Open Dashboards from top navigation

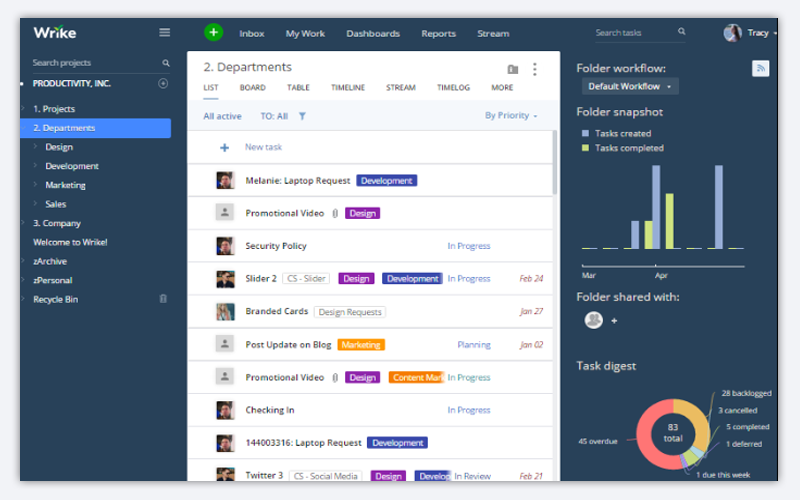[x=373, y=34]
